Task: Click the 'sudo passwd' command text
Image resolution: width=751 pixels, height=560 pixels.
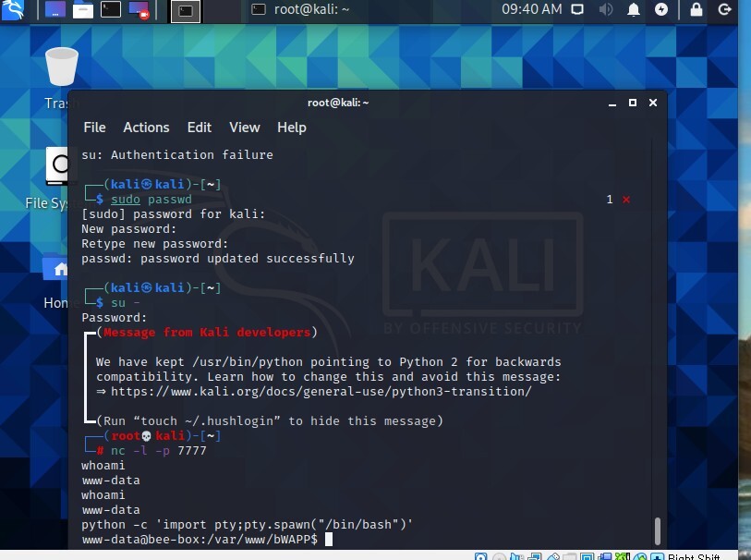Action: click(151, 200)
